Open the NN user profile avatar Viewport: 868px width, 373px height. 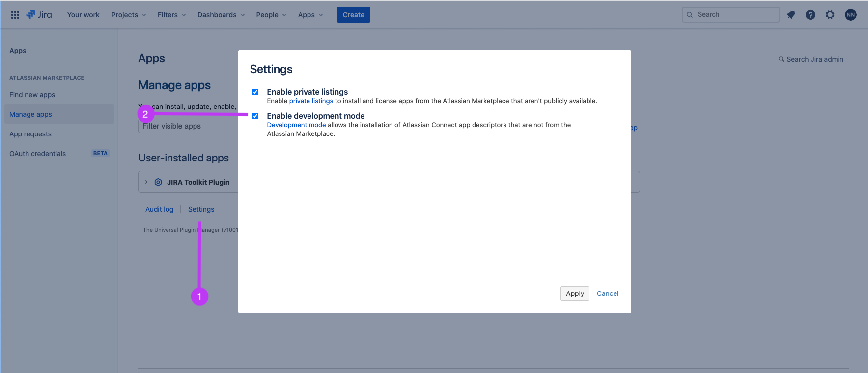point(851,15)
